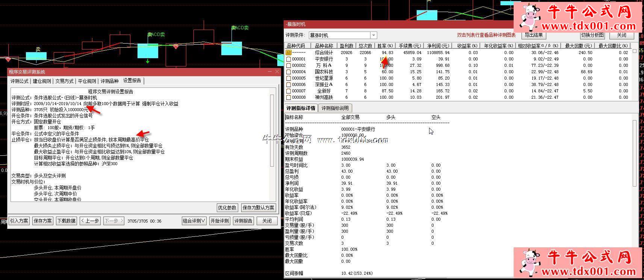This screenshot has height=280, width=644.
Task: Switch to the 评测品种 tab
Action: coord(109,81)
